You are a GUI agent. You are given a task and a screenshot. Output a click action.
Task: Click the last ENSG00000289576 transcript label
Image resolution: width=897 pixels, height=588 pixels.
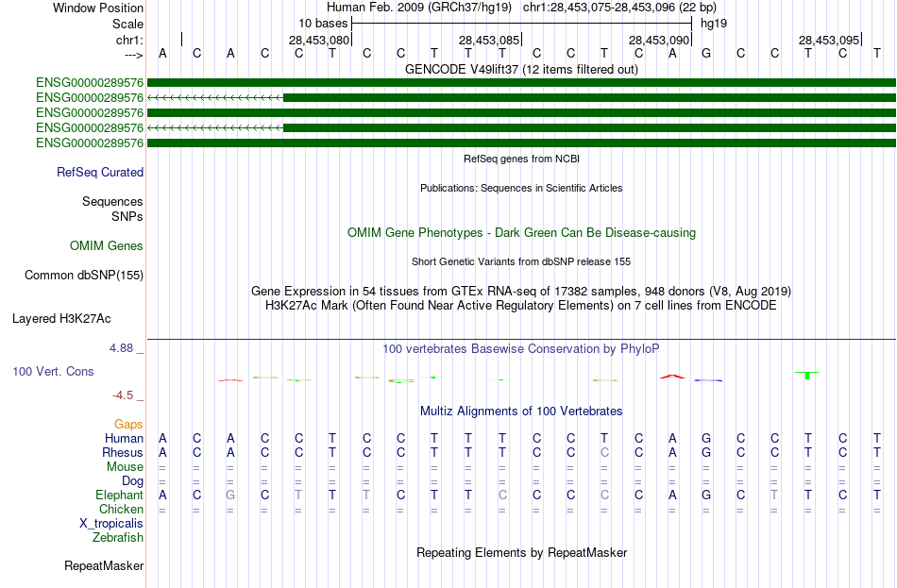pos(90,143)
